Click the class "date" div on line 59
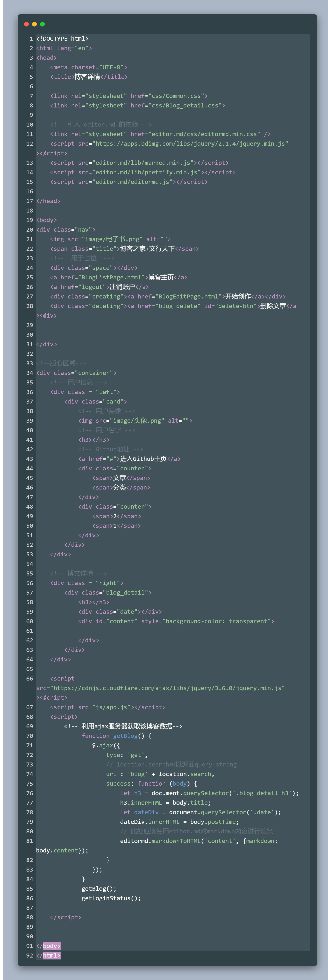This screenshot has width=328, height=980. (x=120, y=612)
